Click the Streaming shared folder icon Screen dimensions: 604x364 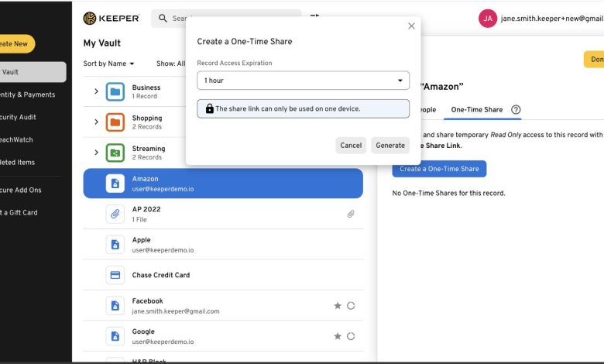(x=115, y=153)
